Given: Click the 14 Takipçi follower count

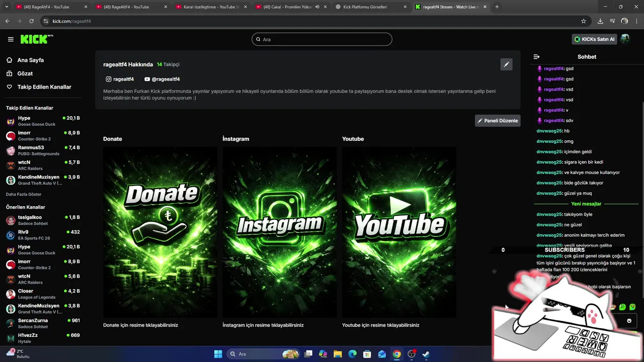Looking at the screenshot, I should tap(168, 64).
